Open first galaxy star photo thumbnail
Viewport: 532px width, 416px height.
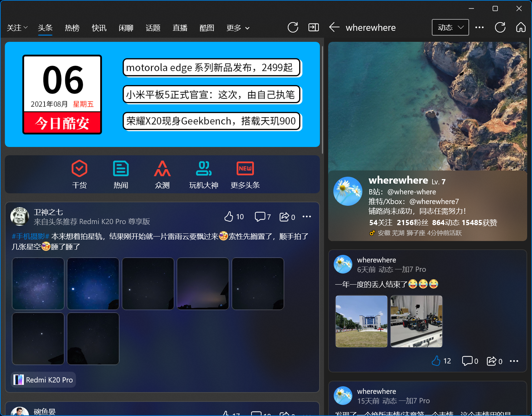[38, 284]
